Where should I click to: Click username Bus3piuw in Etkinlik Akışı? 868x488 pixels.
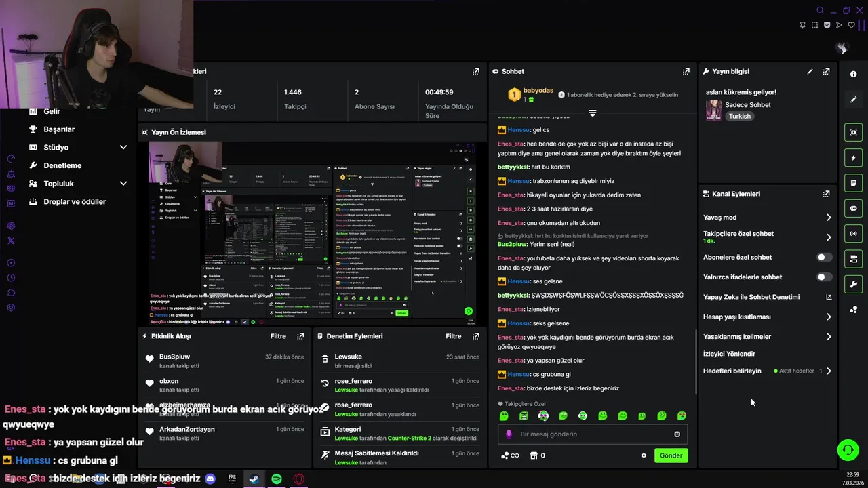click(x=174, y=357)
